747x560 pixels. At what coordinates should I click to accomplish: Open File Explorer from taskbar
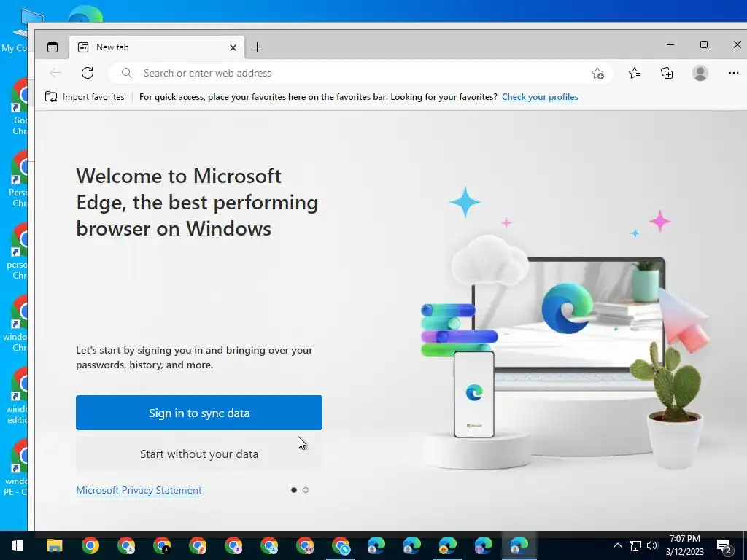point(54,545)
